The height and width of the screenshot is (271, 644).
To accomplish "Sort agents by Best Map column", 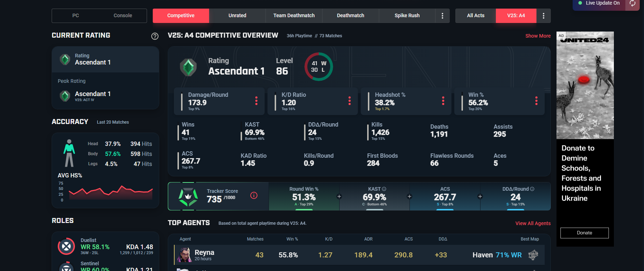I will [x=530, y=239].
